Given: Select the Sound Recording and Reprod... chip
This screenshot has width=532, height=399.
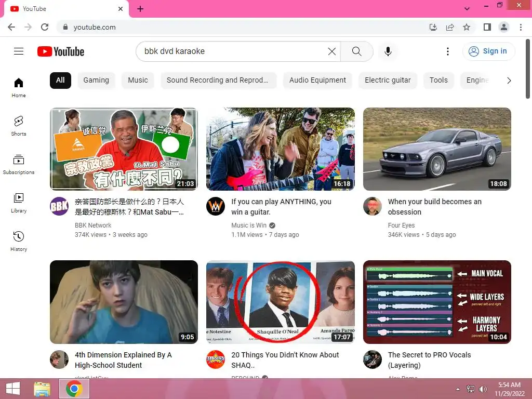Looking at the screenshot, I should click(x=218, y=81).
